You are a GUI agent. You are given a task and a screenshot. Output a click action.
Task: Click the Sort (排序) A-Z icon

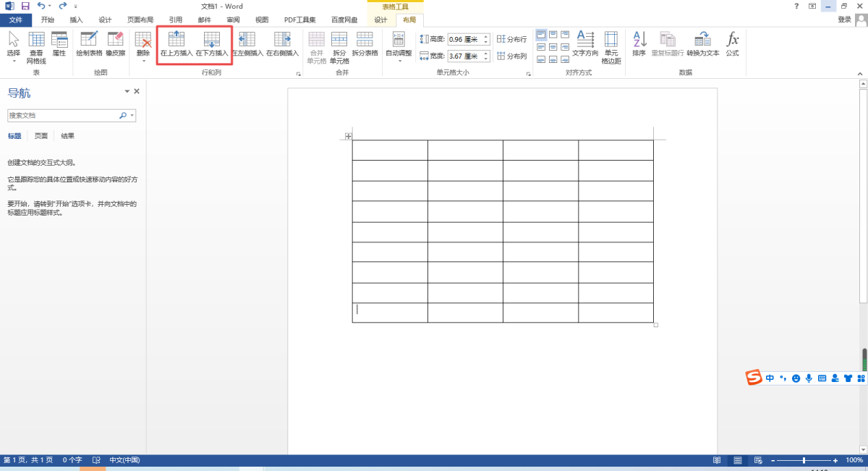(x=639, y=43)
